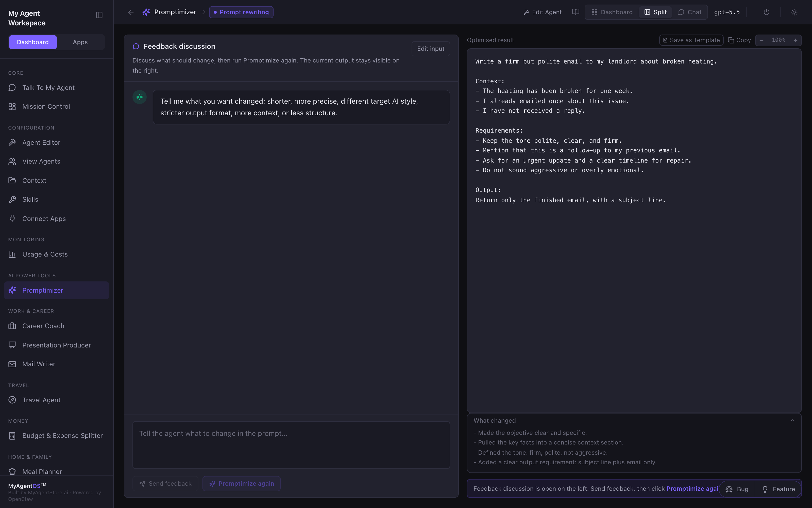812x508 pixels.
Task: Select Promptimizer in sidebar
Action: click(56, 290)
